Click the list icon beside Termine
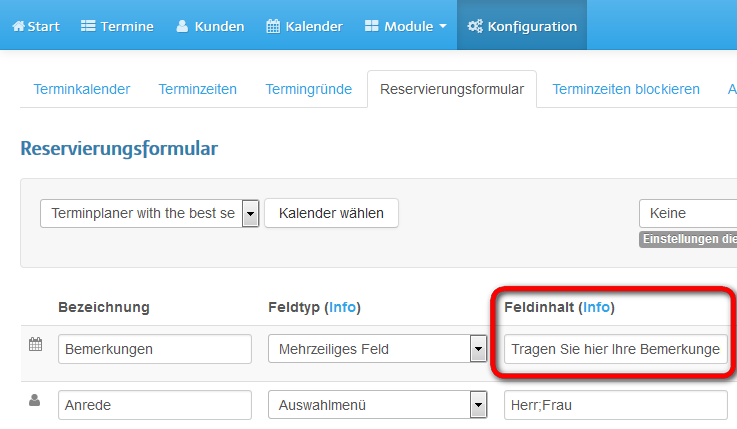This screenshot has height=429, width=737. (x=88, y=26)
